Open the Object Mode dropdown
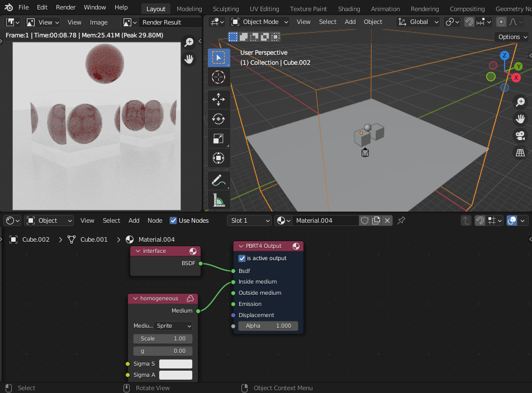 click(259, 22)
